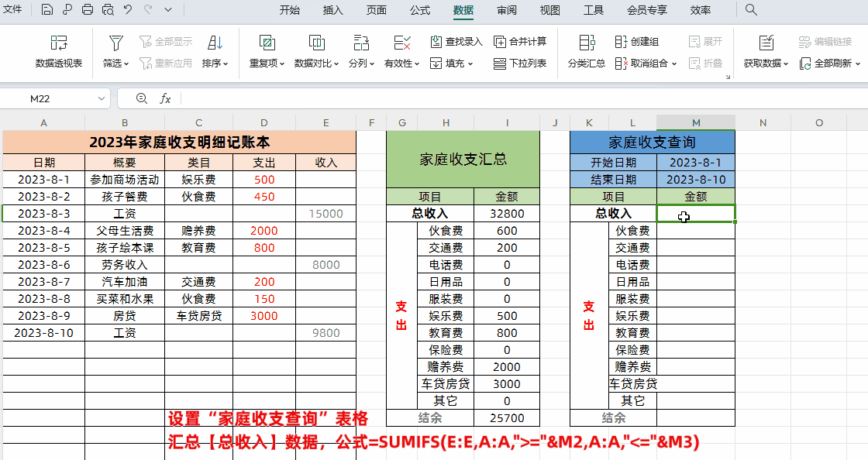868x460 pixels.
Task: Select the 参加商场活动 cell
Action: (125, 179)
